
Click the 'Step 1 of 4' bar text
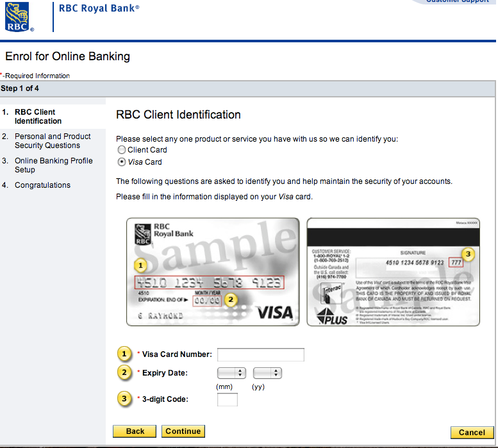coord(20,88)
